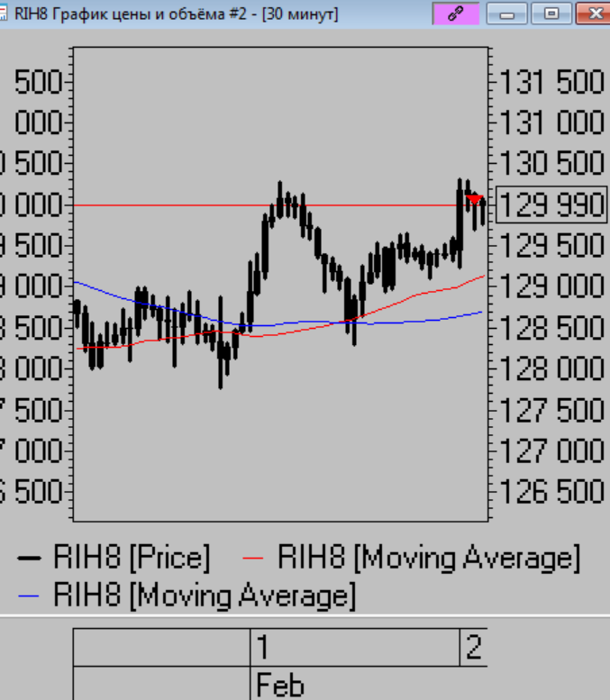Click the black line swatch beside RIH8 [Price]
Viewport: 610px width, 700px height.
(29, 558)
